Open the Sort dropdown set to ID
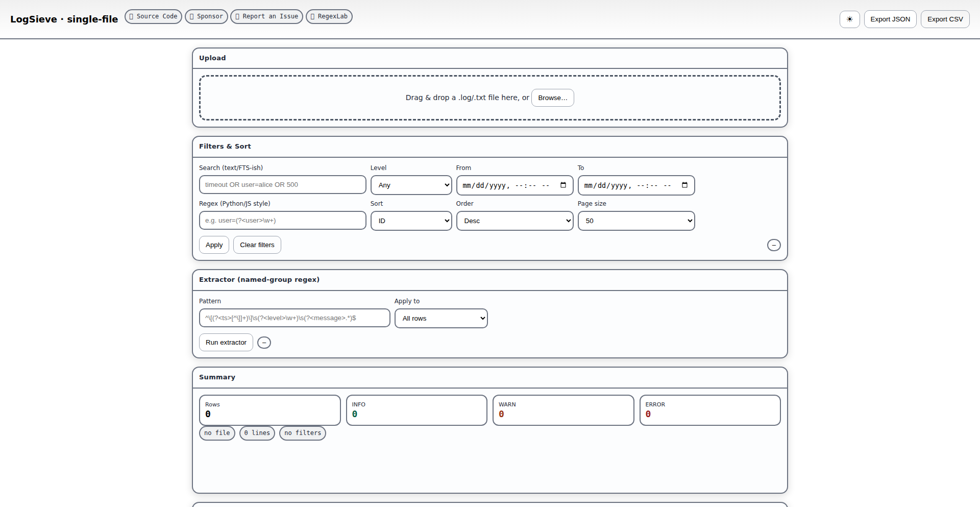 [x=411, y=221]
